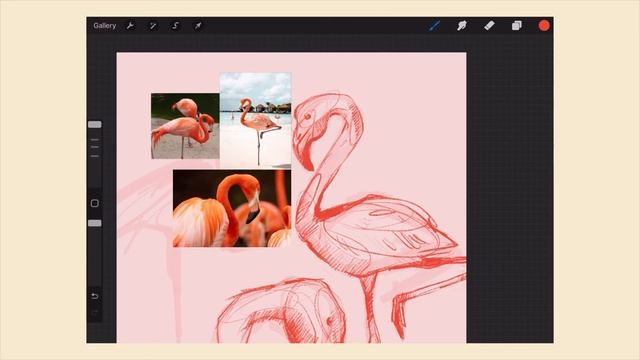Select the Brush tool
This screenshot has height=360, width=640.
(434, 26)
